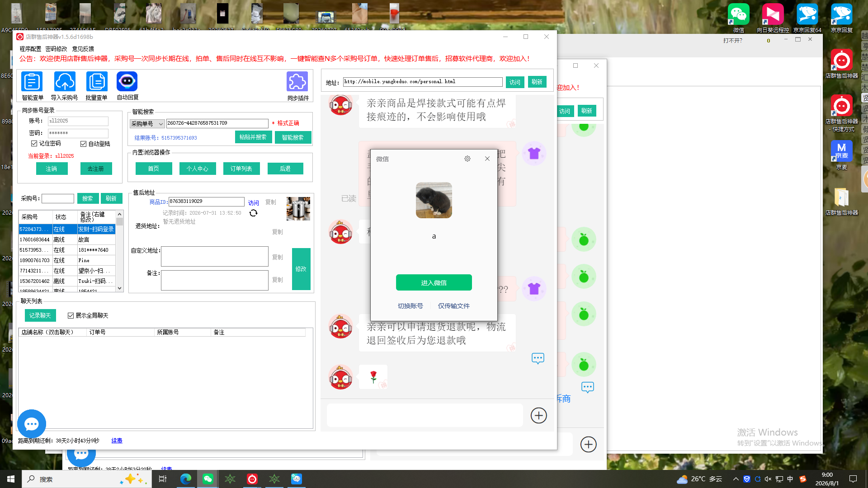The width and height of the screenshot is (868, 488).
Task: Click the 注销 button
Action: [52, 169]
